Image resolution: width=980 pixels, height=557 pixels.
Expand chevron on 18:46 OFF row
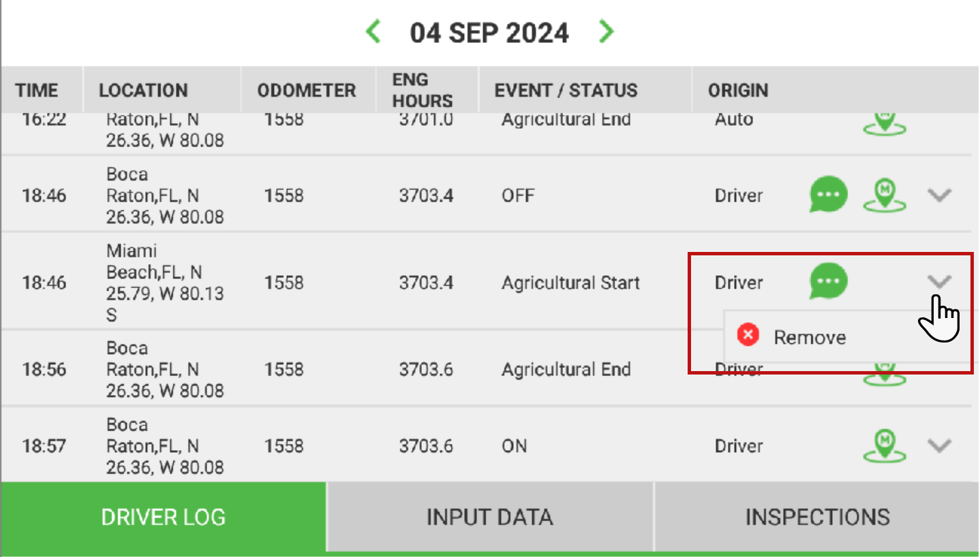coord(940,195)
